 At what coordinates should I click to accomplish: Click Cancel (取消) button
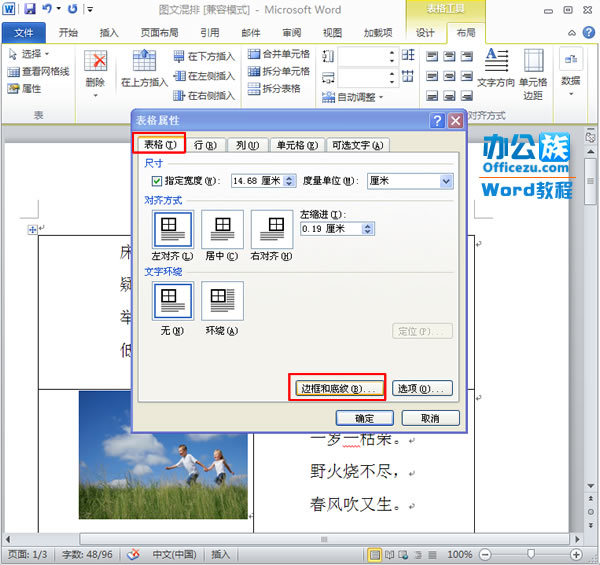click(x=430, y=418)
